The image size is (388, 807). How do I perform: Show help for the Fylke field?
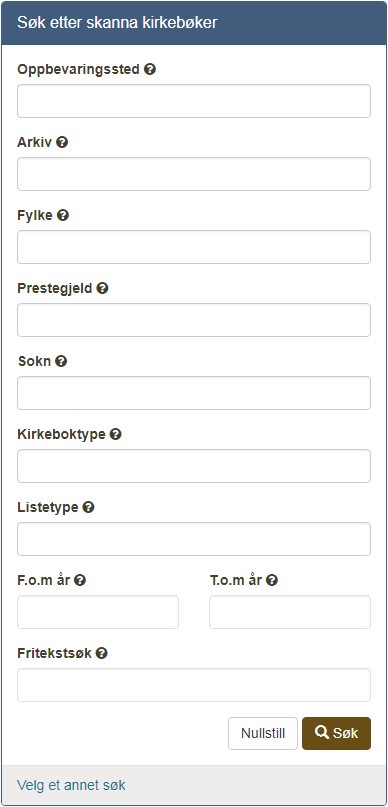[63, 215]
